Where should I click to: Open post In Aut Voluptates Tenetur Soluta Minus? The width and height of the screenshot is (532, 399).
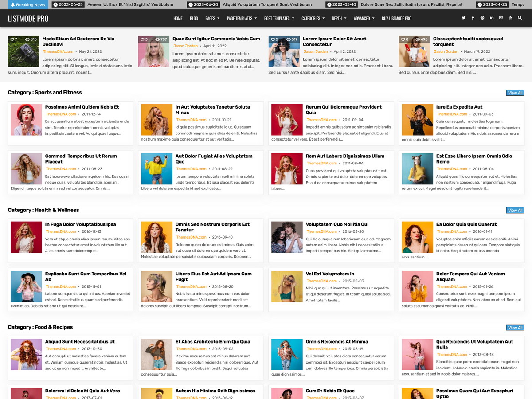click(212, 110)
